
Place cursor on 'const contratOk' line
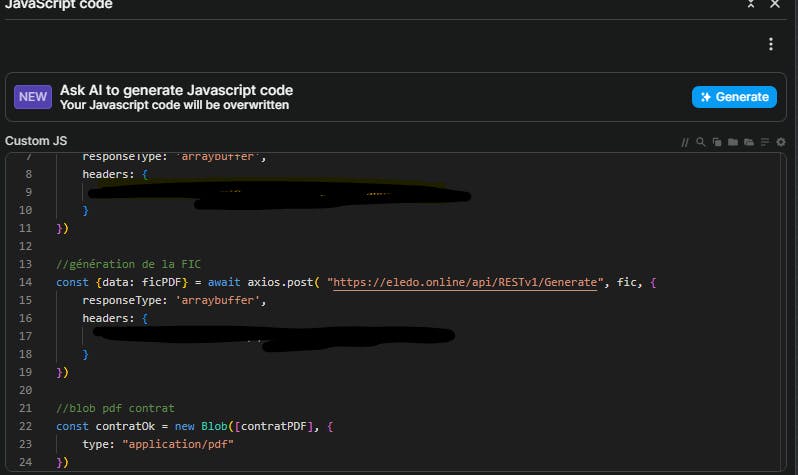194,426
